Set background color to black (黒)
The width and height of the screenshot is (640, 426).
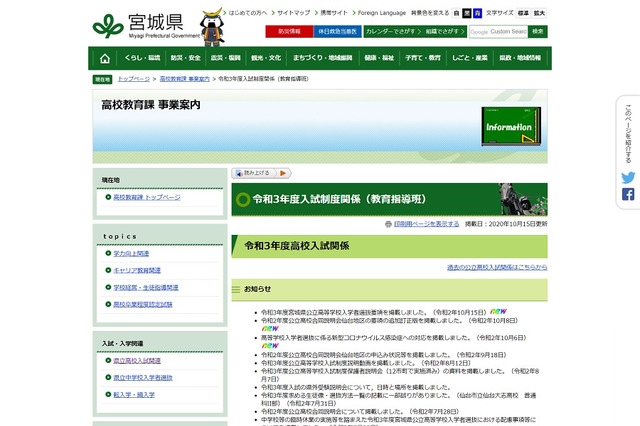coord(467,13)
